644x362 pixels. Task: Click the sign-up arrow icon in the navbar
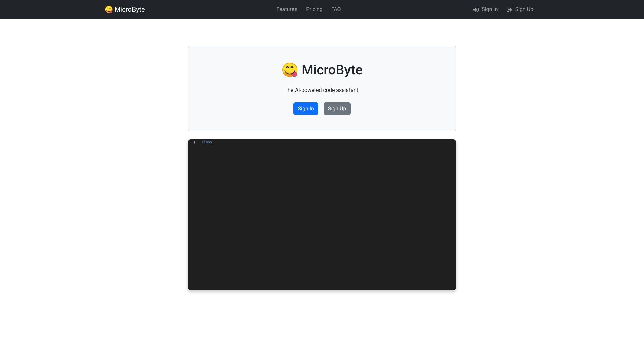tap(510, 9)
